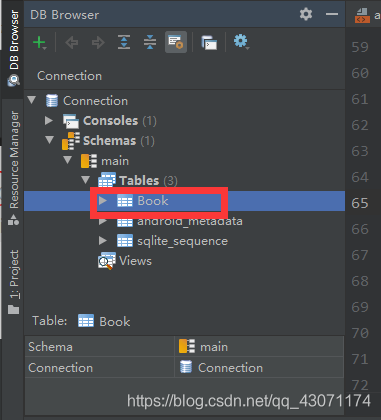Click the android_metadata table icon
Image resolution: width=381 pixels, height=420 pixels.
point(125,221)
